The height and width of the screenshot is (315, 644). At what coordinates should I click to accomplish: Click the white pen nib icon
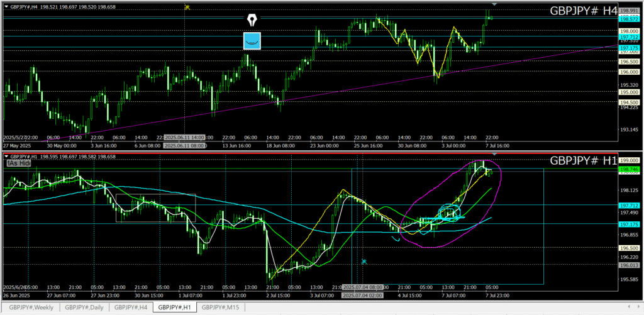click(252, 19)
